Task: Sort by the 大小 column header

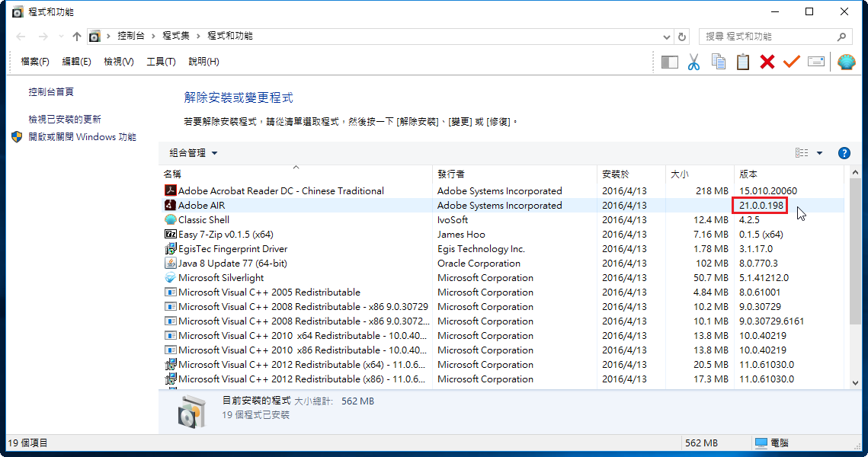Action: pyautogui.click(x=700, y=174)
